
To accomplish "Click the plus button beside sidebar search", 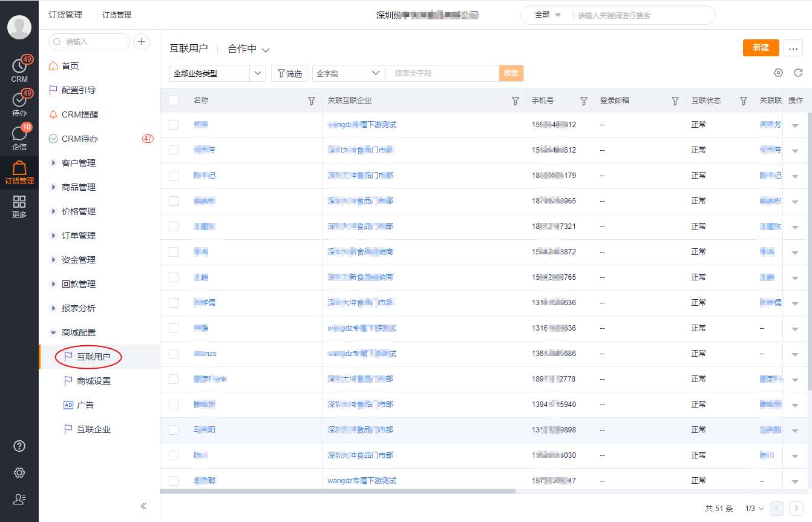I will pyautogui.click(x=142, y=42).
